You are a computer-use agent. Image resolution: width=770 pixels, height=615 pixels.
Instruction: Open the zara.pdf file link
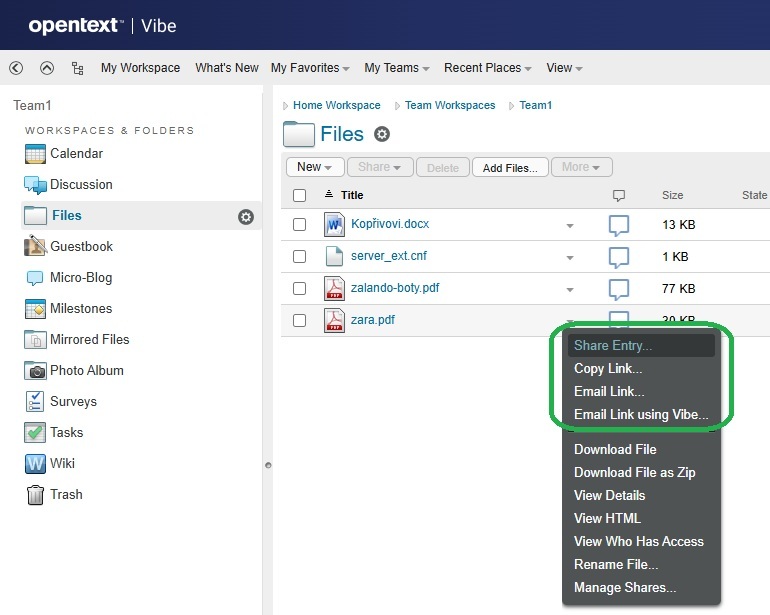pyautogui.click(x=373, y=320)
